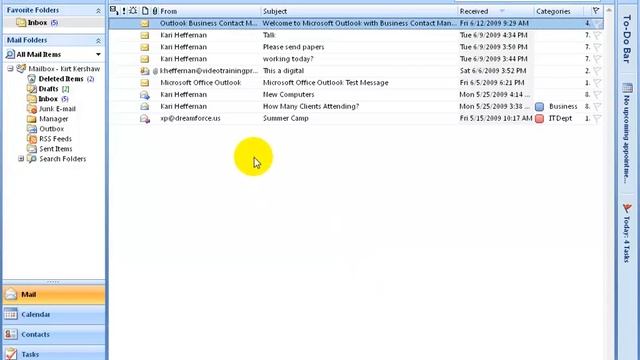Click the blue Business category swatch
Image resolution: width=640 pixels, height=360 pixels.
(x=540, y=107)
